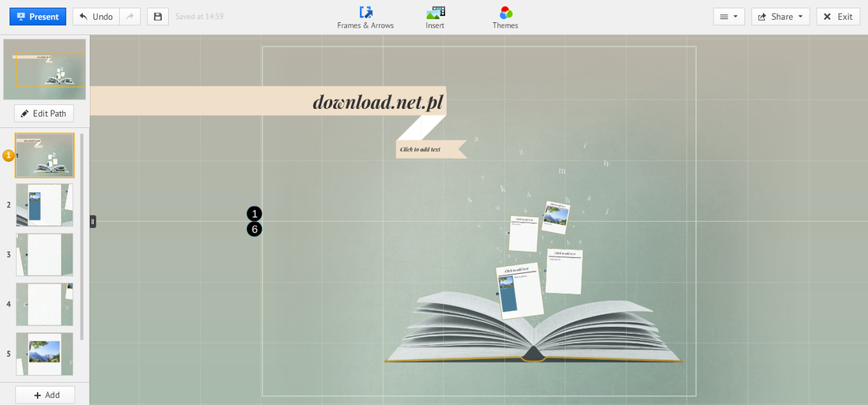Viewport: 868px width, 405px height.
Task: Click the overview thumbnail at top of sidebar
Action: pos(44,69)
